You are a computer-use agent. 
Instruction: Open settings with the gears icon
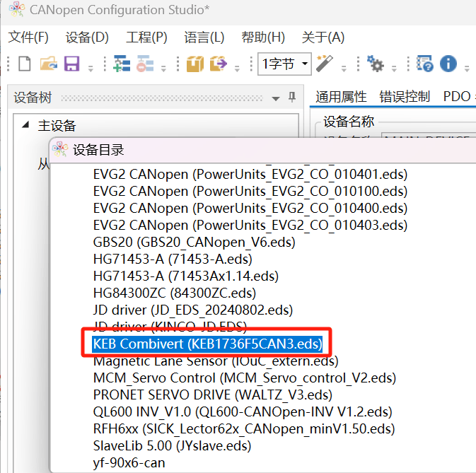(375, 64)
